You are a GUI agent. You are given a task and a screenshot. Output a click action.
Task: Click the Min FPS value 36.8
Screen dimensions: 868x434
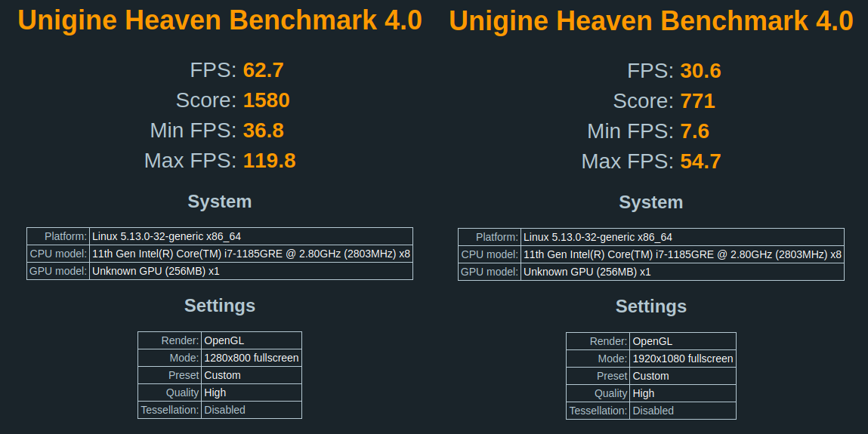pyautogui.click(x=264, y=131)
